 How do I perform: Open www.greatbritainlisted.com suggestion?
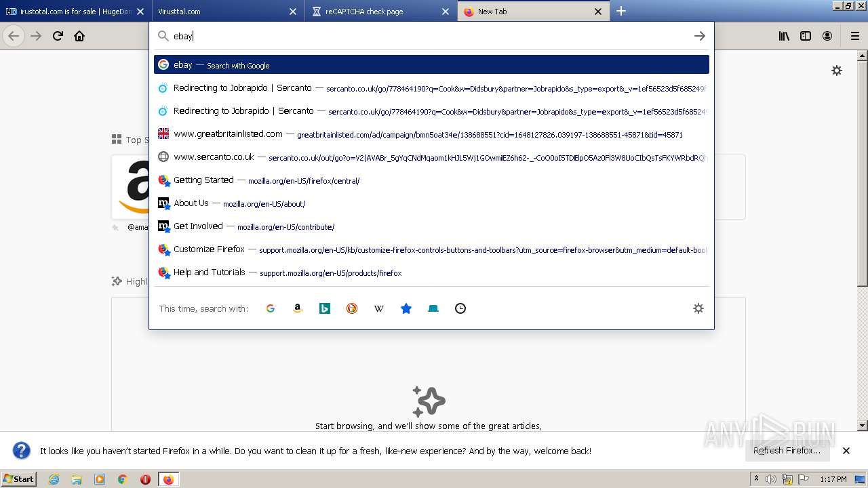(x=431, y=134)
